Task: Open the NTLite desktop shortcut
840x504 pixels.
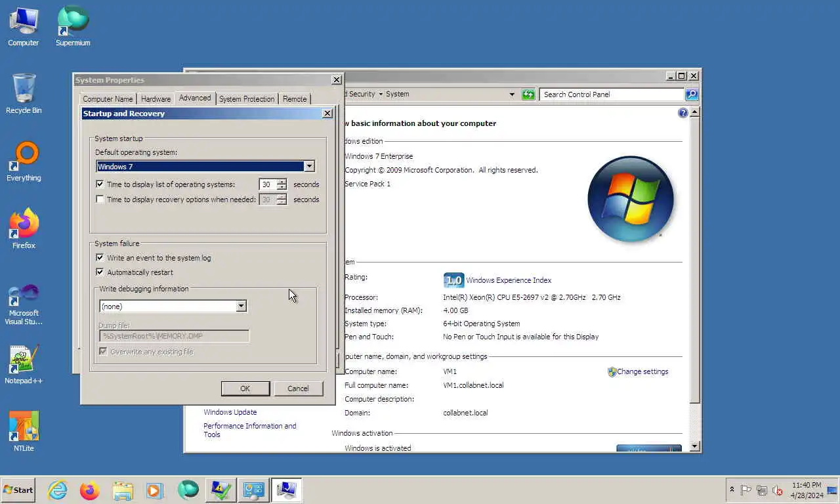Action: pos(24,432)
